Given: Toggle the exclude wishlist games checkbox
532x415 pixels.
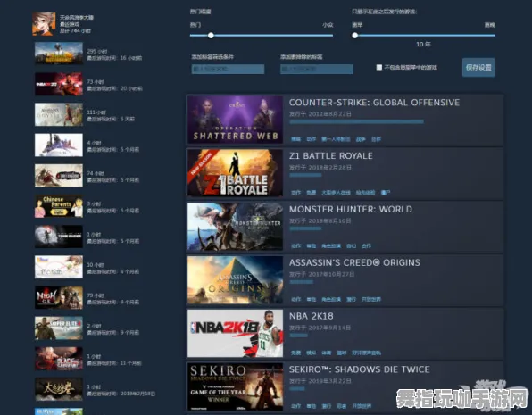Looking at the screenshot, I should click(x=379, y=67).
